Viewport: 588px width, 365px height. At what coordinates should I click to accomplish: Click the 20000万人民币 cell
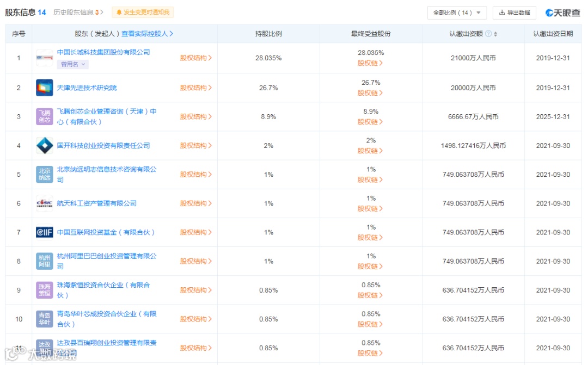(x=473, y=88)
